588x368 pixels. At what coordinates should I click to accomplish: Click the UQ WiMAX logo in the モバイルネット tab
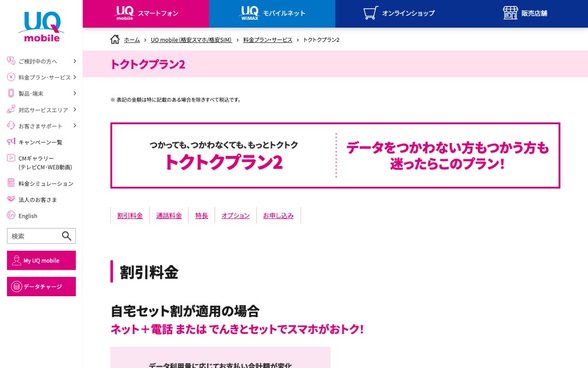coord(250,13)
